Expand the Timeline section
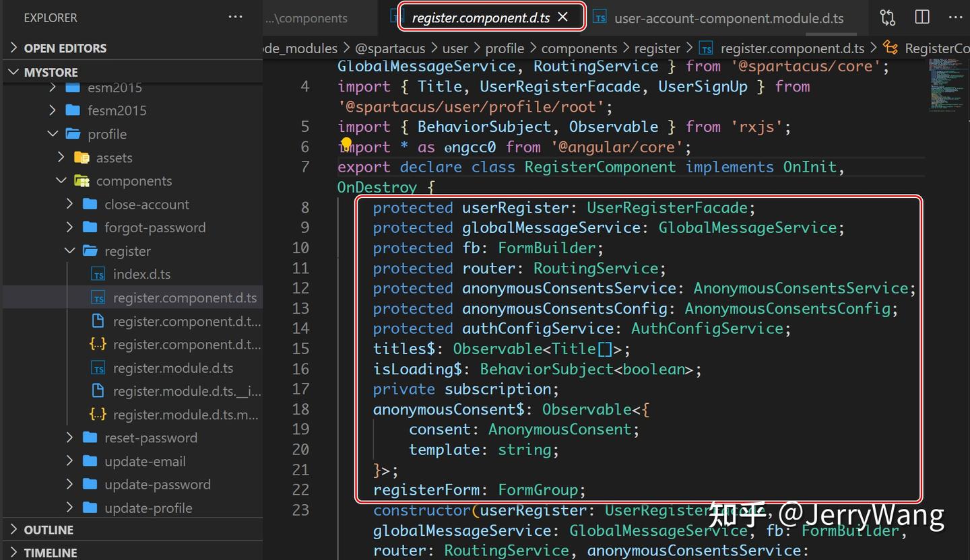Viewport: 970px width, 560px height. tap(13, 553)
